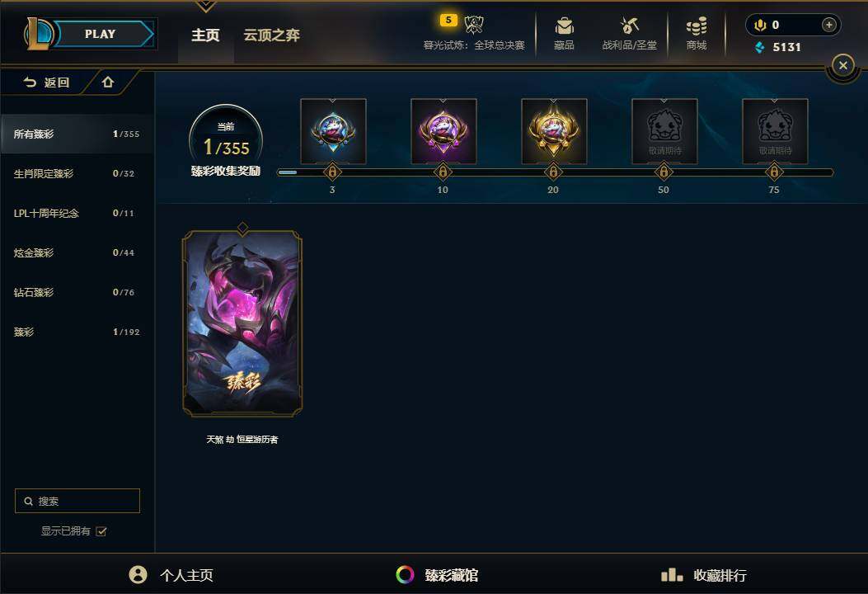The height and width of the screenshot is (594, 868).
Task: Click the PLAY button
Action: [x=104, y=34]
